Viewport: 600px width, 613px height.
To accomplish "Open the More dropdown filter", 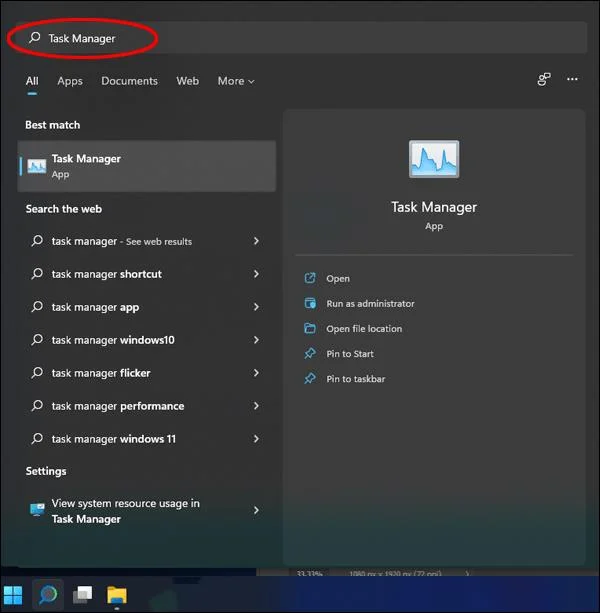I will tap(236, 81).
